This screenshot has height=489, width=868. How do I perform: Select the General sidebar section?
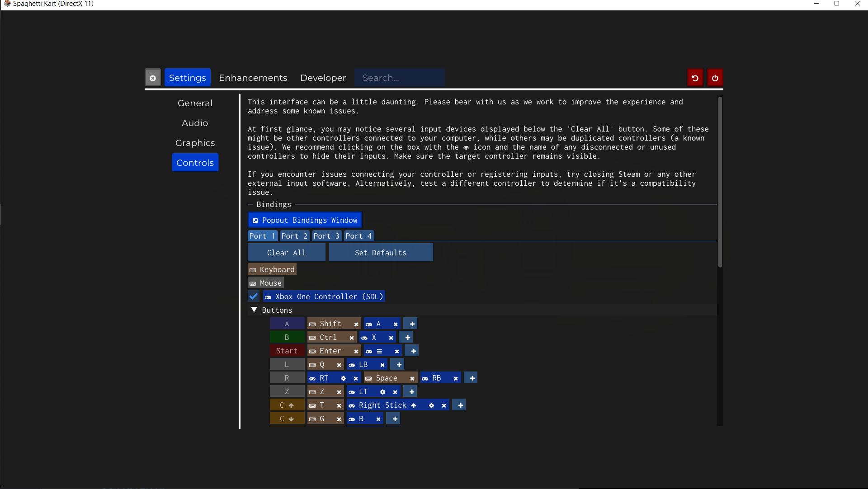[x=195, y=103]
